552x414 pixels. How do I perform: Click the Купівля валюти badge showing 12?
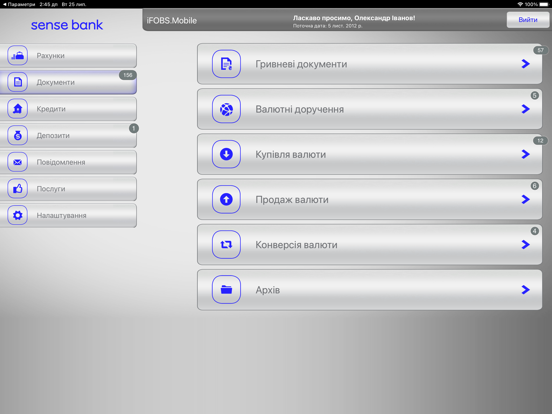click(540, 141)
